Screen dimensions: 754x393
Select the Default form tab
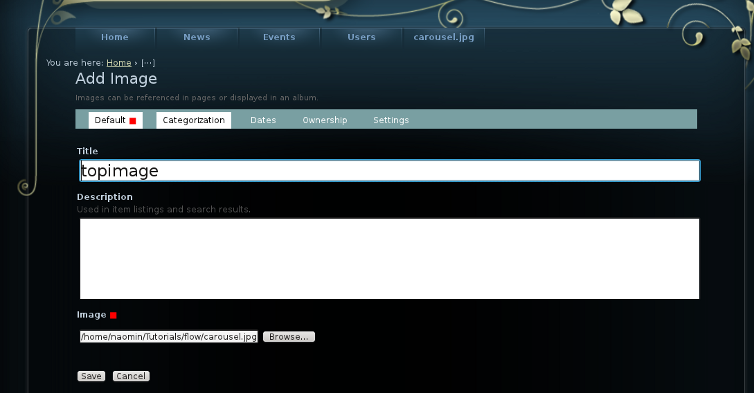click(115, 120)
